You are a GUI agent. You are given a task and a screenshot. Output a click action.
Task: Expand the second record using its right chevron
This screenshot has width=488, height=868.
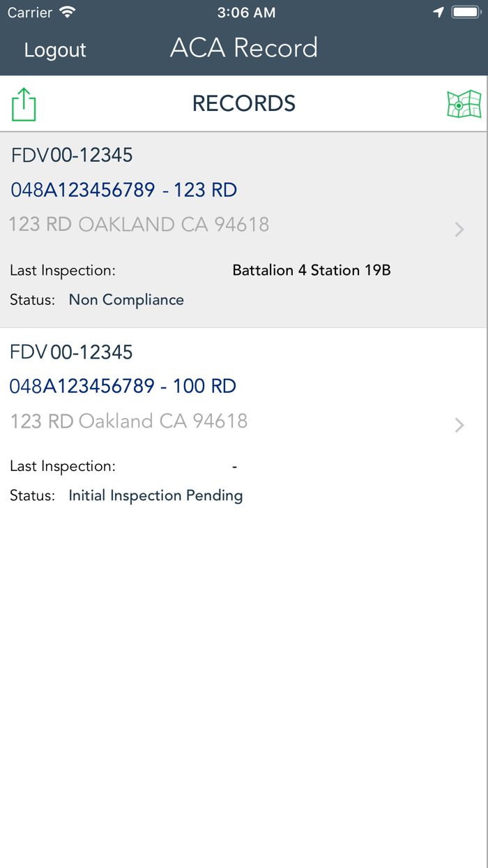pyautogui.click(x=459, y=425)
